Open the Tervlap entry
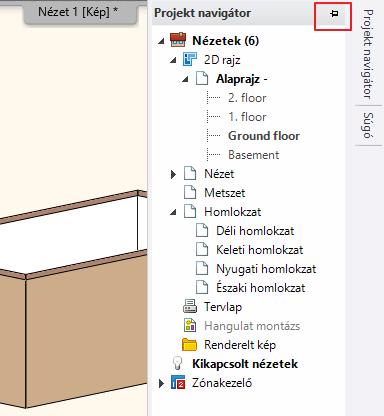Screen dimensions: 384x416 [x=223, y=307]
